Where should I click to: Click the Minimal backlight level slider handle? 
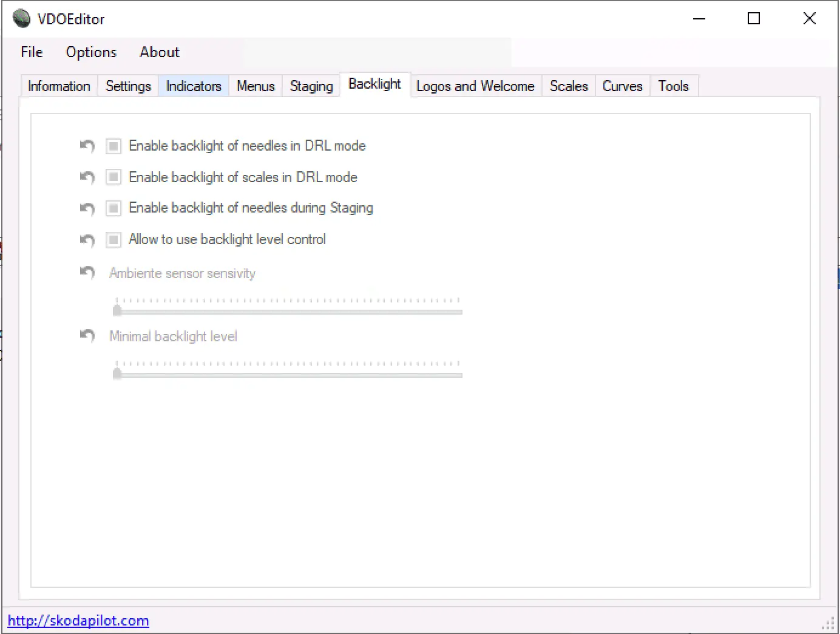[118, 373]
